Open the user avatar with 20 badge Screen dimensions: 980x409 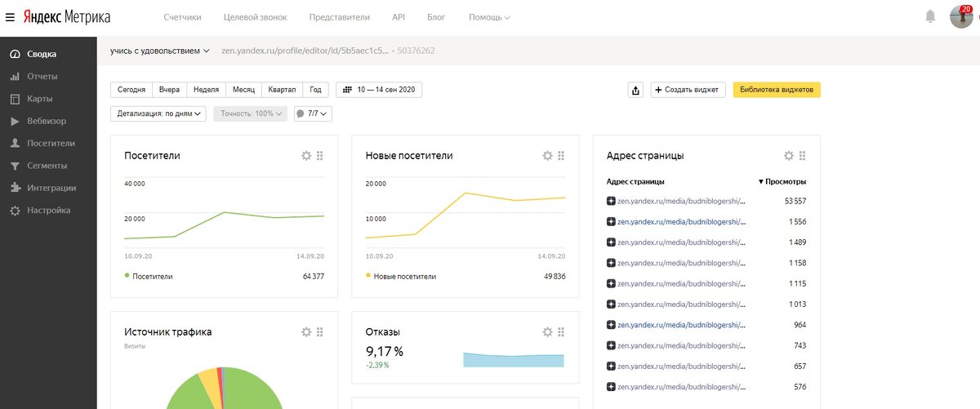[x=961, y=16]
